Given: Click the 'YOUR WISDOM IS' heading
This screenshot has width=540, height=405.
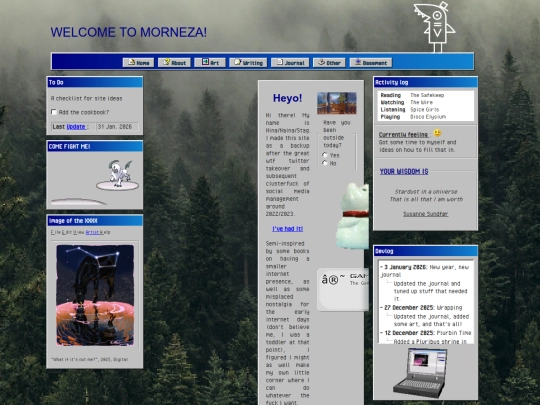Looking at the screenshot, I should (404, 172).
